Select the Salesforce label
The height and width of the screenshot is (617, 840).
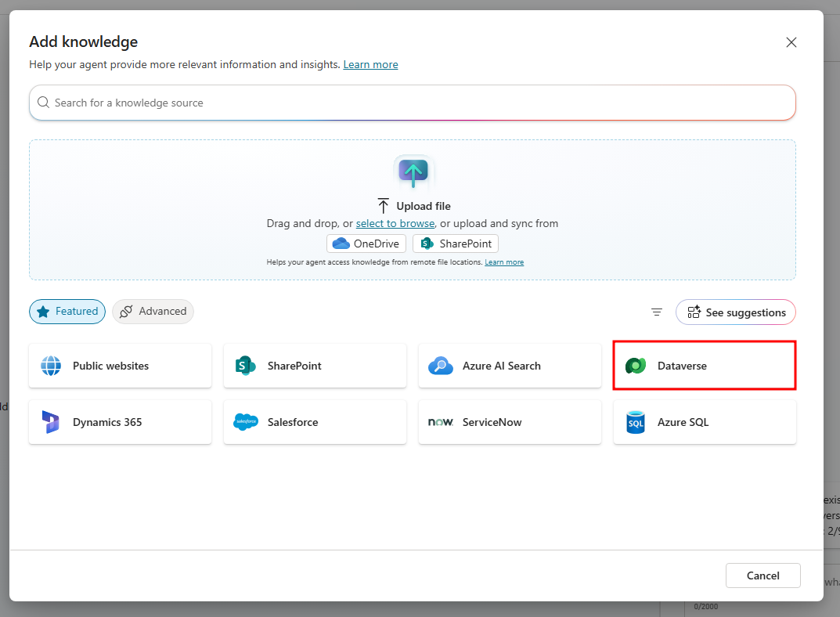tap(293, 422)
